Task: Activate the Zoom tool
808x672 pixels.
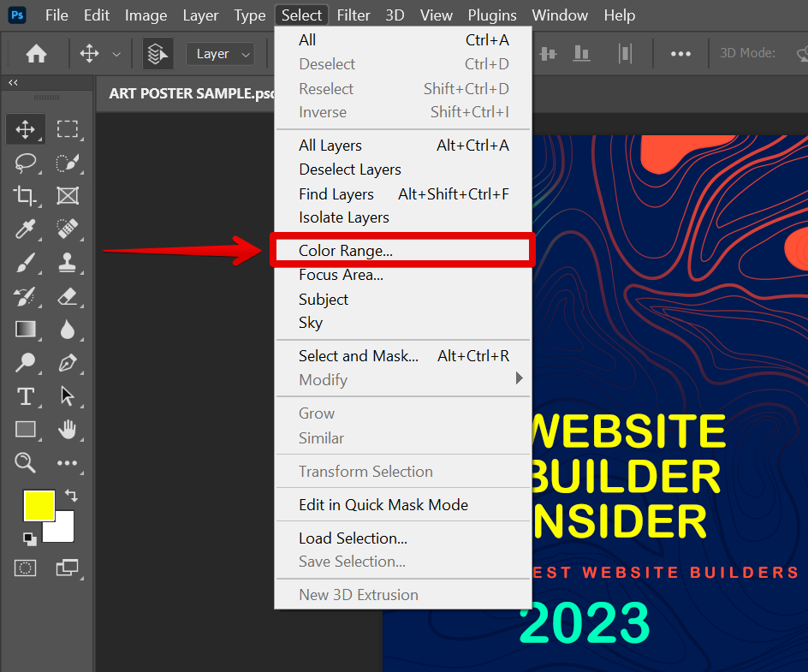Action: [25, 463]
